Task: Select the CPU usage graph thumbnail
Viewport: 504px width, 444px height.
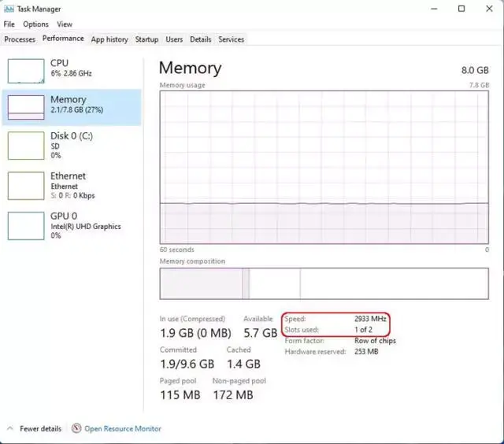Action: [26, 71]
